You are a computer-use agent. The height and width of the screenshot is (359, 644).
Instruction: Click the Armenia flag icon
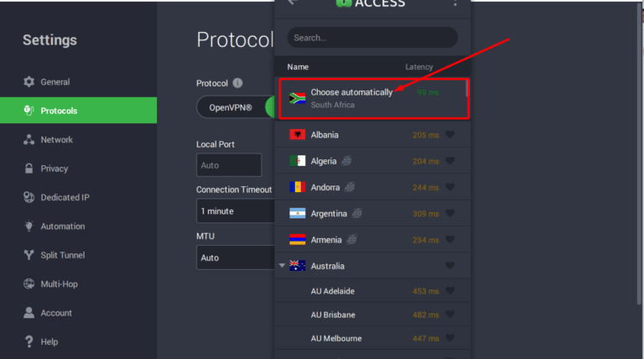pos(297,240)
